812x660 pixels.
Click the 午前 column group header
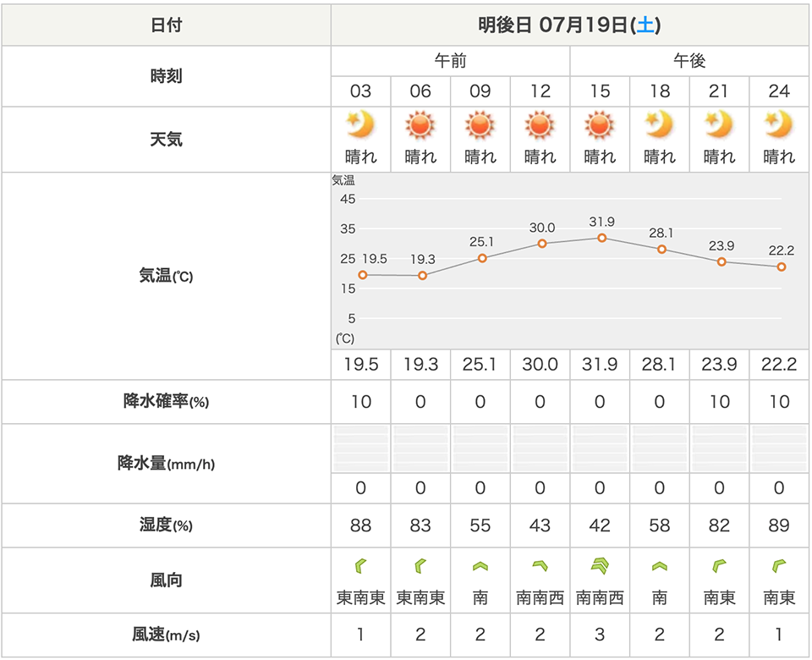(x=450, y=61)
